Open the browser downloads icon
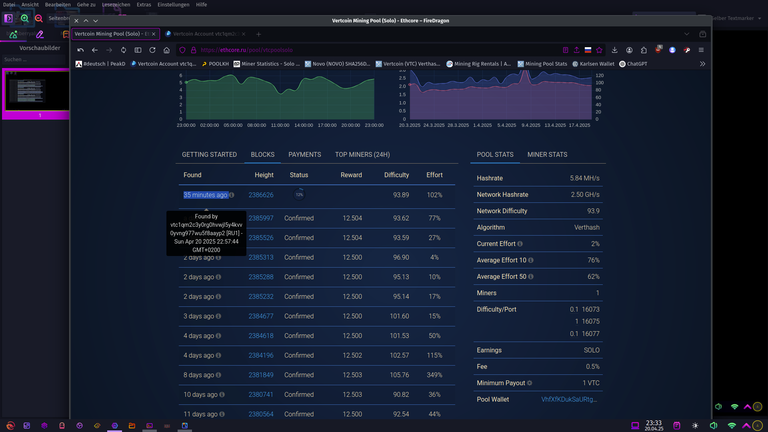The image size is (768, 432). coord(615,50)
